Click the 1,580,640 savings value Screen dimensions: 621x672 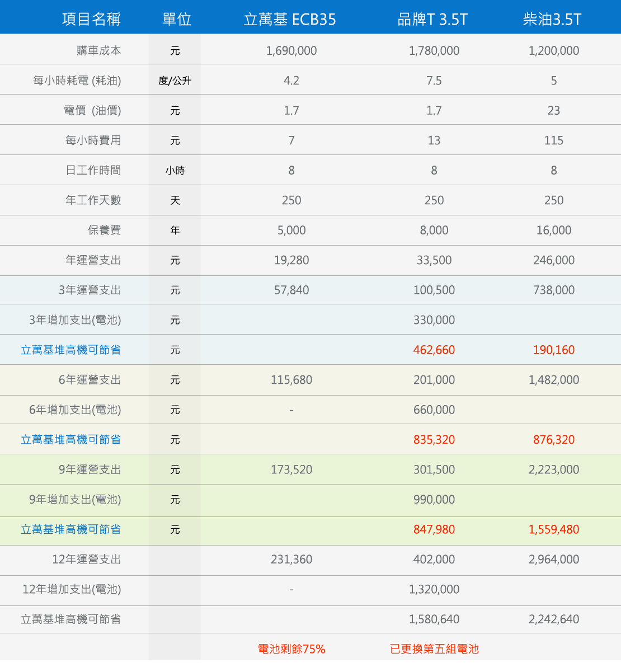pyautogui.click(x=434, y=619)
